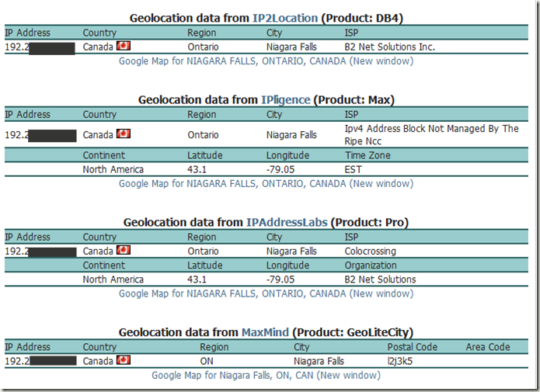540x392 pixels.
Task: Click 'North America' in IPAddressLabs table
Action: (113, 279)
